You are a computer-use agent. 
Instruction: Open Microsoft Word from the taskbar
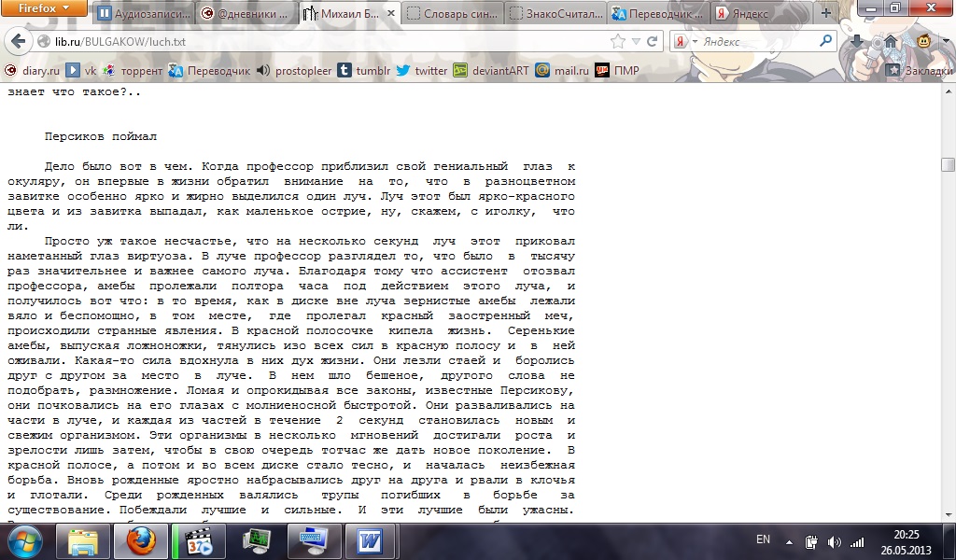point(370,540)
